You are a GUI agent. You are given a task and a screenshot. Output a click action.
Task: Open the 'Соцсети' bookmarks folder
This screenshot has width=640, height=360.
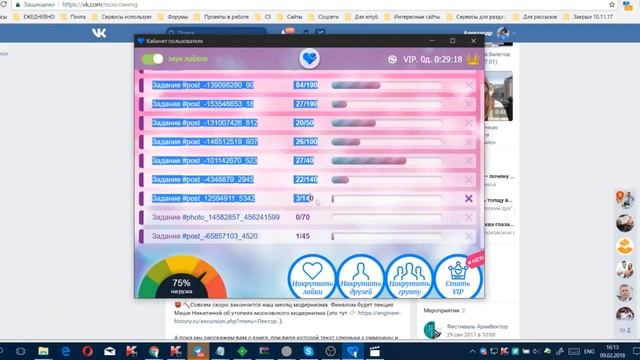[x=323, y=17]
